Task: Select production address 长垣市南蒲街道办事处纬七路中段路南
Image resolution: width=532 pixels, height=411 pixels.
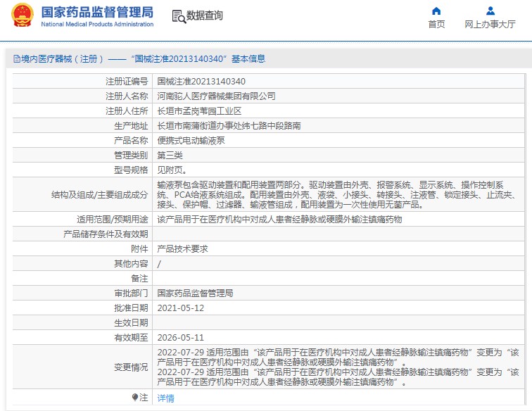Action: click(229, 126)
